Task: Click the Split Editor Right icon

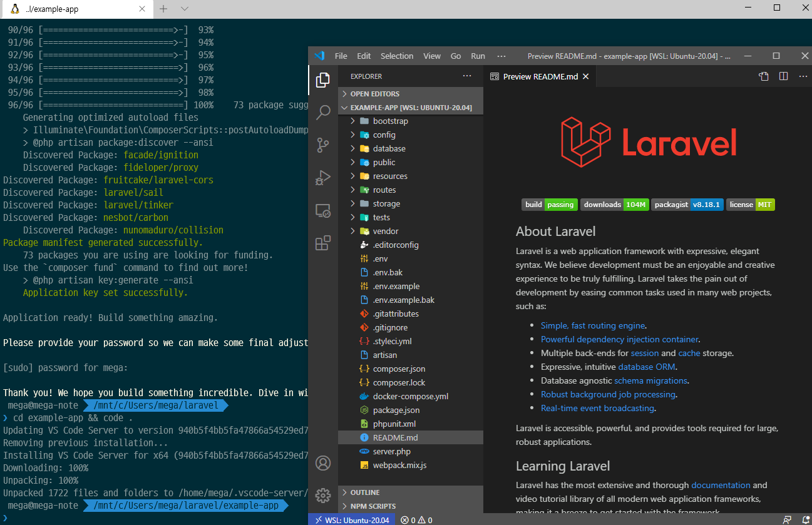Action: point(783,76)
